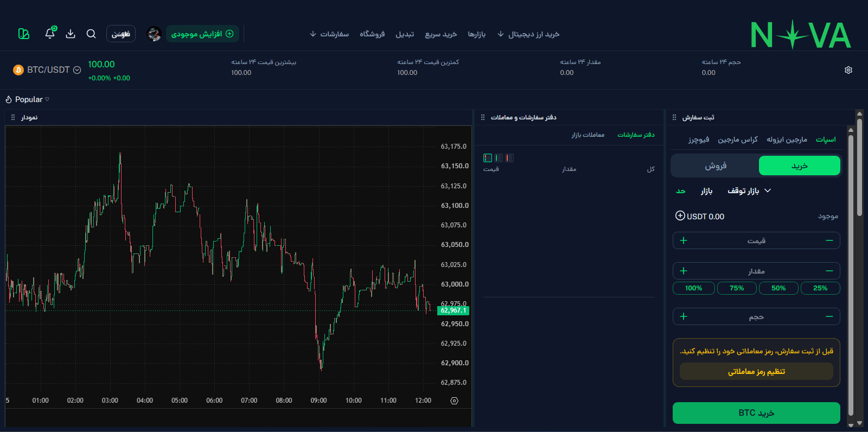Screen dimensions: 868x432
Task: Select the خرید (buy) toggle
Action: 800,166
